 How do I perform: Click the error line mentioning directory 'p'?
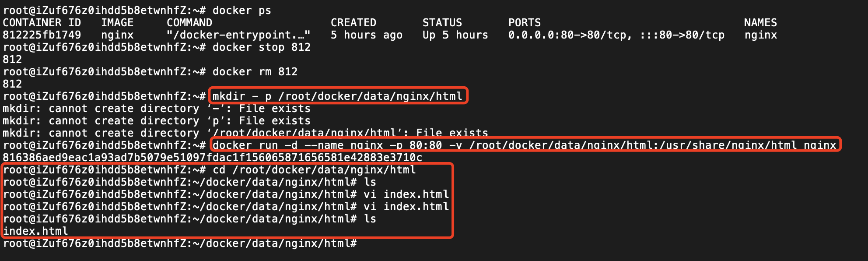[157, 121]
